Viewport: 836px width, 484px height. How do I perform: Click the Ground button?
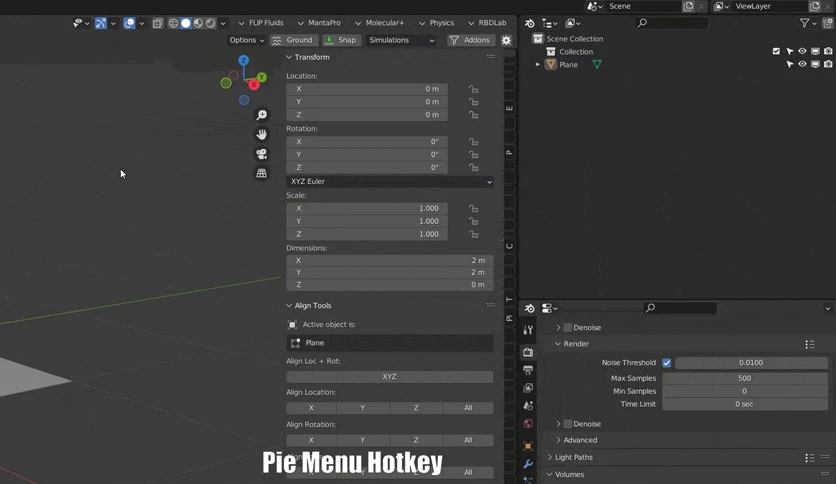click(x=293, y=40)
